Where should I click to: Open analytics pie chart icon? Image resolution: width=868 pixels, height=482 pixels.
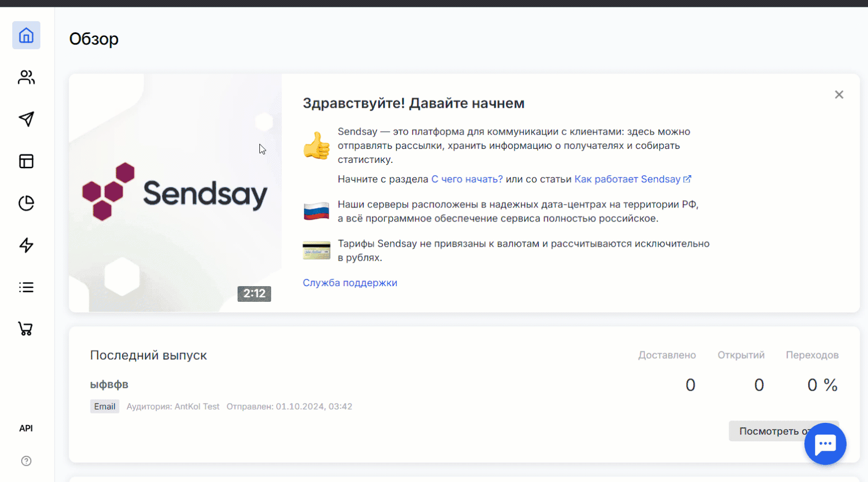[26, 203]
